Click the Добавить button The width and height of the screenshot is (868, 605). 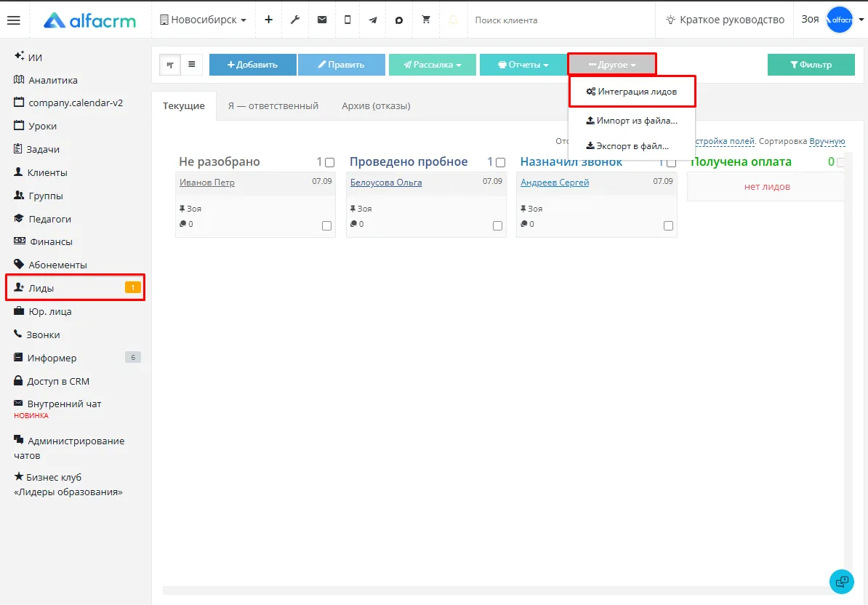[x=252, y=65]
